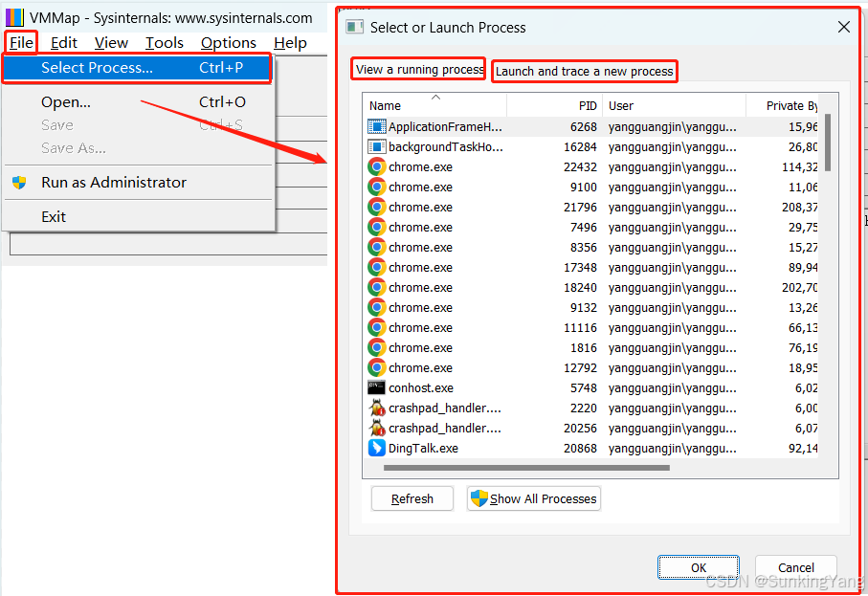Click the DingTalk.exe blue icon
Image resolution: width=868 pixels, height=596 pixels.
(x=376, y=448)
